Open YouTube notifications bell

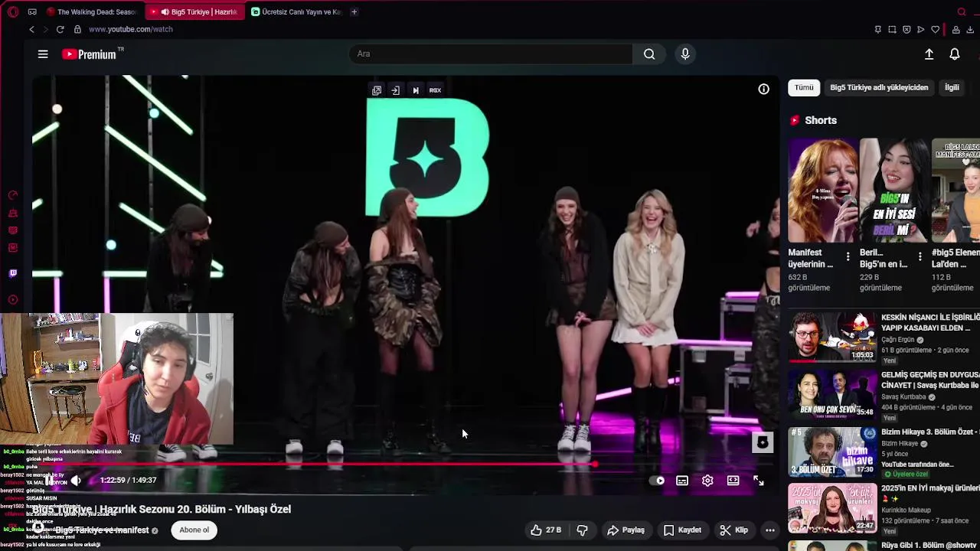(955, 54)
